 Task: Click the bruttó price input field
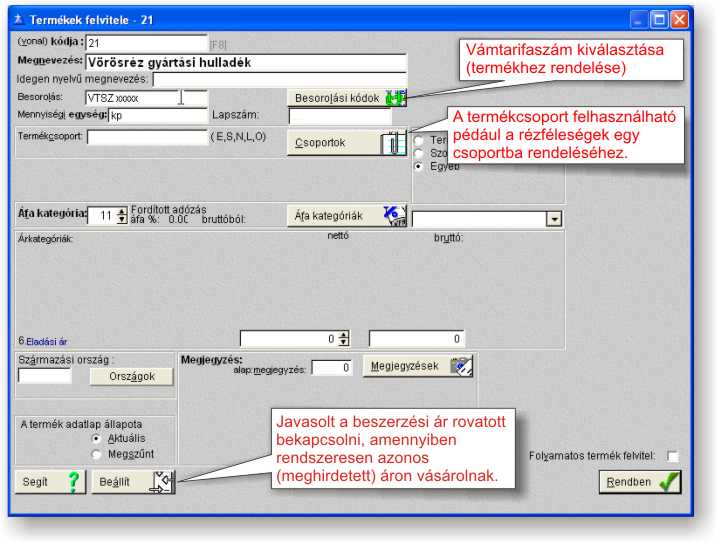416,339
